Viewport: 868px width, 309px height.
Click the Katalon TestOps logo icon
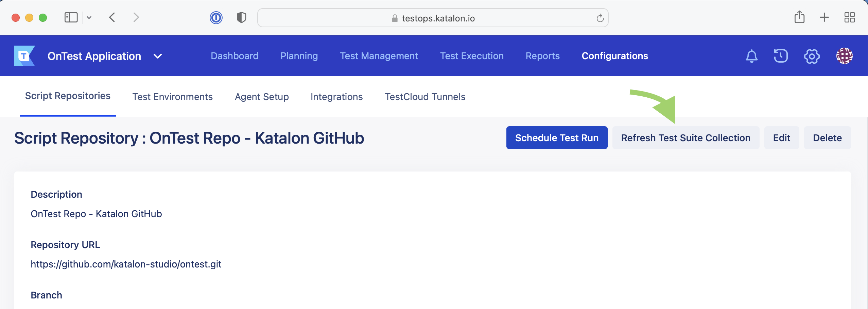pyautogui.click(x=24, y=56)
